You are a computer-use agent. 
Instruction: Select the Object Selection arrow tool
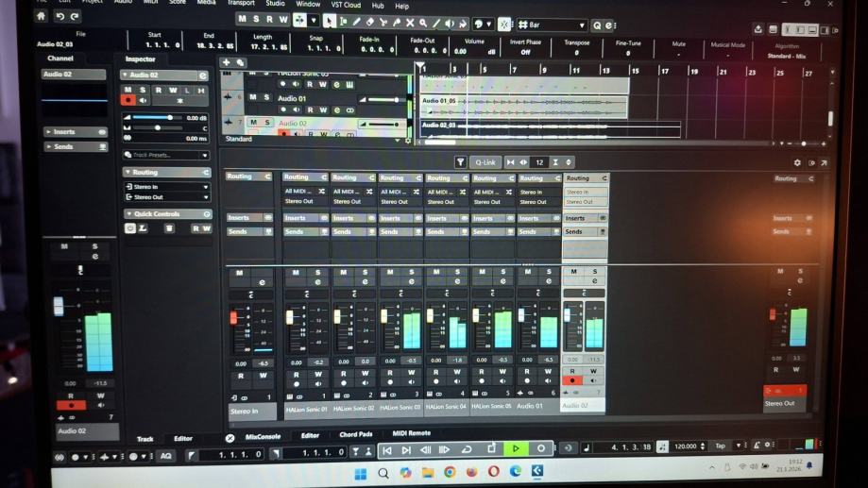330,22
